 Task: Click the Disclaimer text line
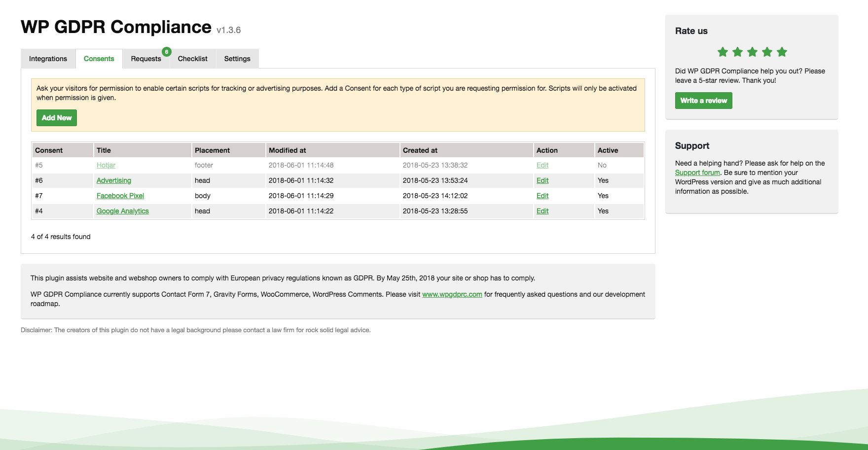pos(196,330)
